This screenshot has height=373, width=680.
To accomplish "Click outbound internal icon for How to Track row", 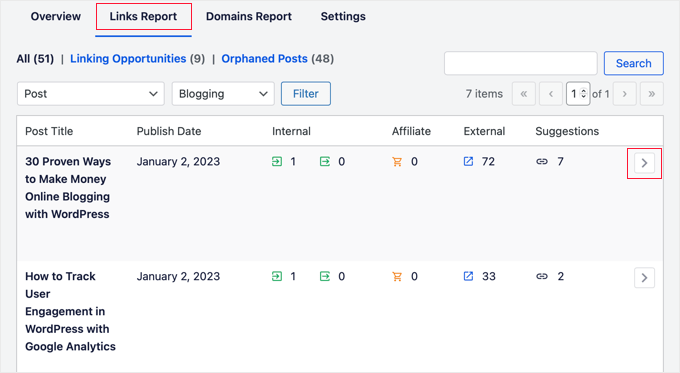I will 325,276.
